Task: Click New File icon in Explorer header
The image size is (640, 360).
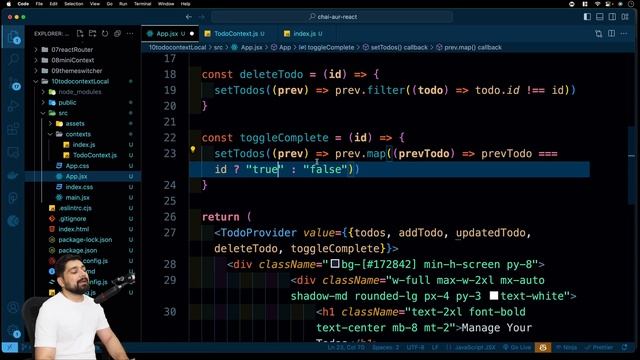Action: coord(80,33)
